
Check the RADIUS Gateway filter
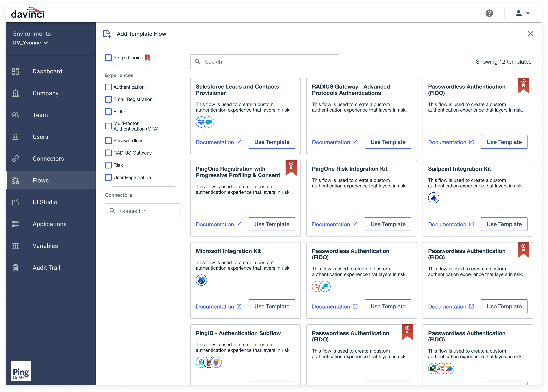click(x=108, y=153)
